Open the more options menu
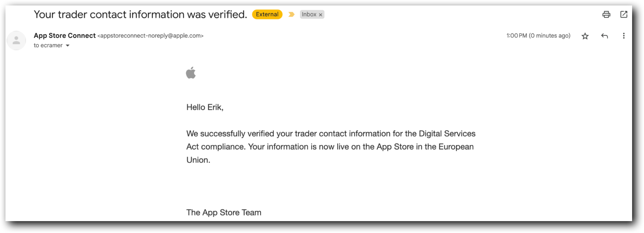 (x=624, y=36)
